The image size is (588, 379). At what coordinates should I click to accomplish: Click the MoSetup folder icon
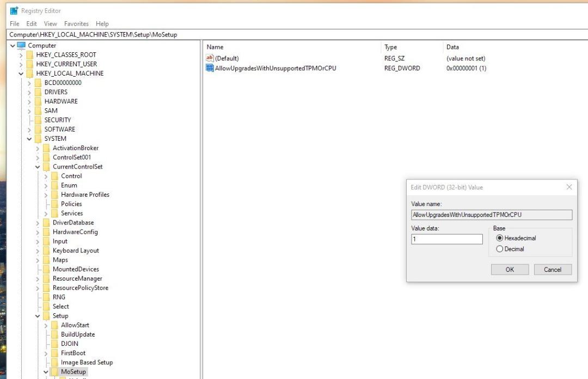tap(55, 371)
